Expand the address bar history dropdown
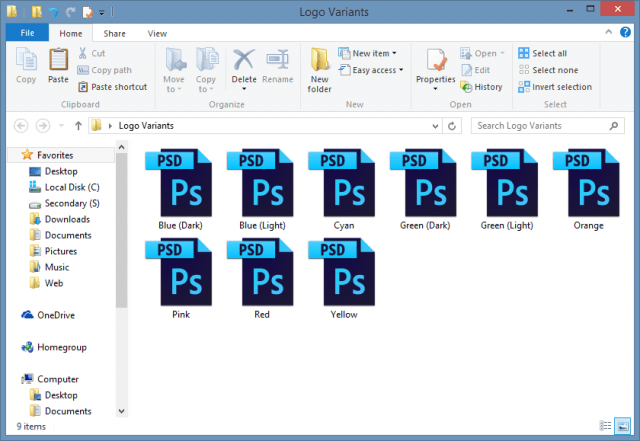Image resolution: width=640 pixels, height=441 pixels. [x=435, y=126]
